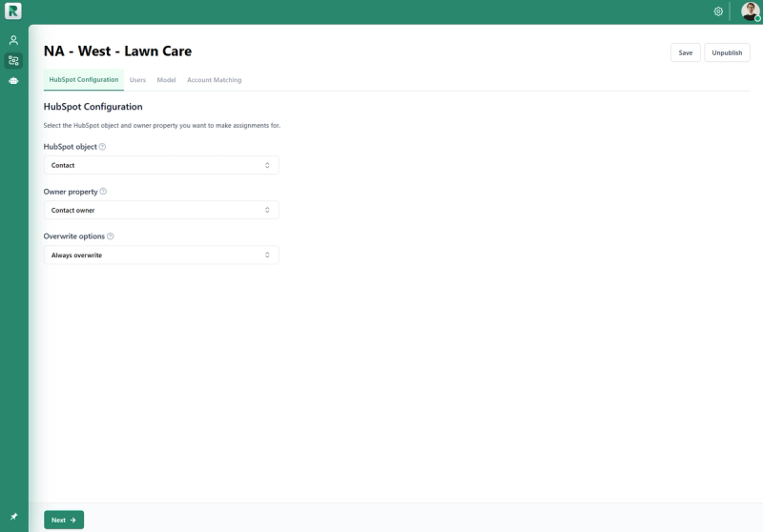Switch to the Users tab
The height and width of the screenshot is (532, 763).
click(x=137, y=80)
